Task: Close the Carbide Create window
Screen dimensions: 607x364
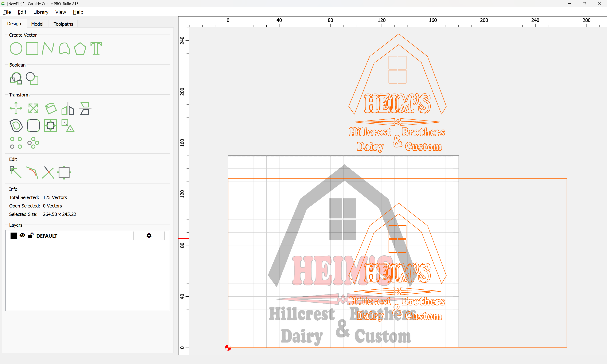Action: 599,4
